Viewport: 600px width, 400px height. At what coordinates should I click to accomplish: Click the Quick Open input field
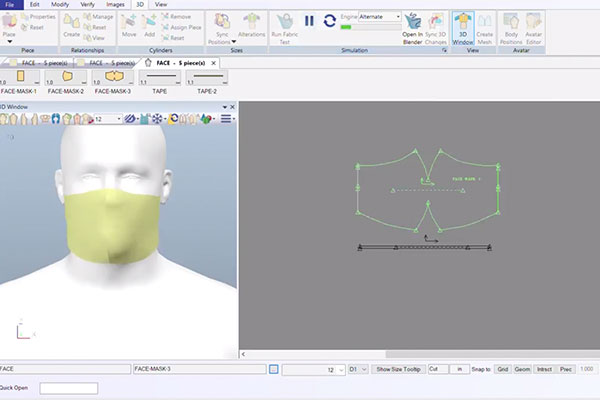tap(68, 388)
